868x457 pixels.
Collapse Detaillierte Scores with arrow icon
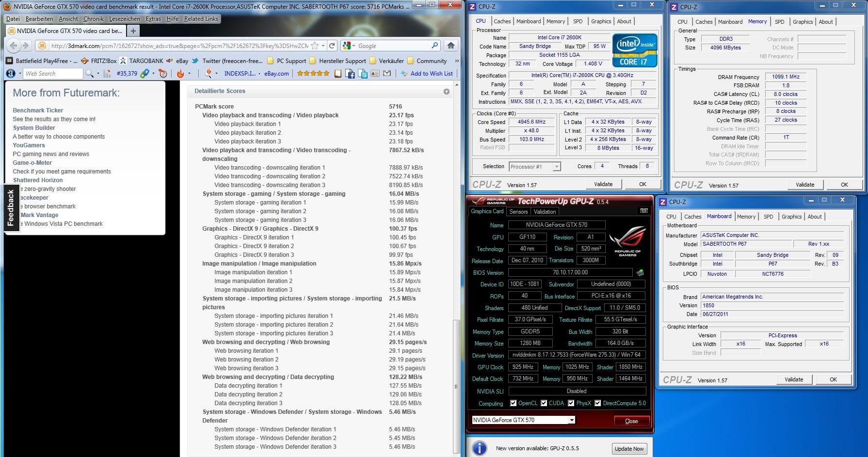446,92
